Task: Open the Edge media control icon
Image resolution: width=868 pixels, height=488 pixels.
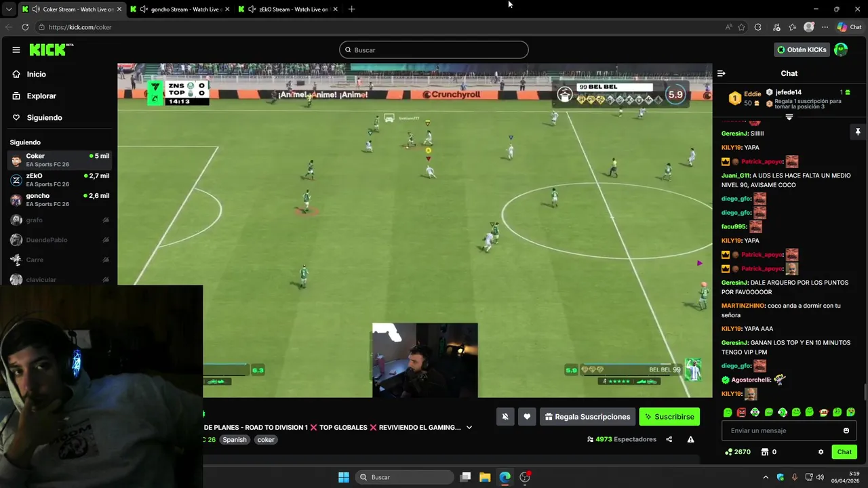Action: pyautogui.click(x=776, y=27)
